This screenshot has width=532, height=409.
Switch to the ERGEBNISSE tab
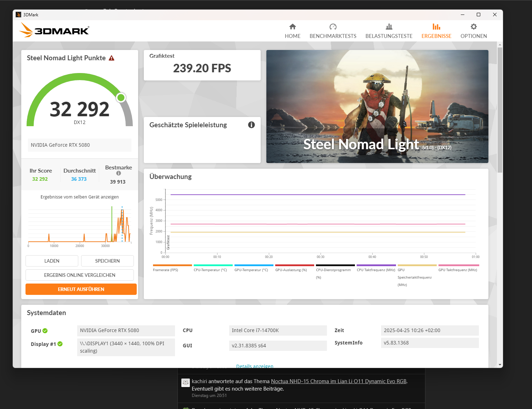[x=436, y=31]
